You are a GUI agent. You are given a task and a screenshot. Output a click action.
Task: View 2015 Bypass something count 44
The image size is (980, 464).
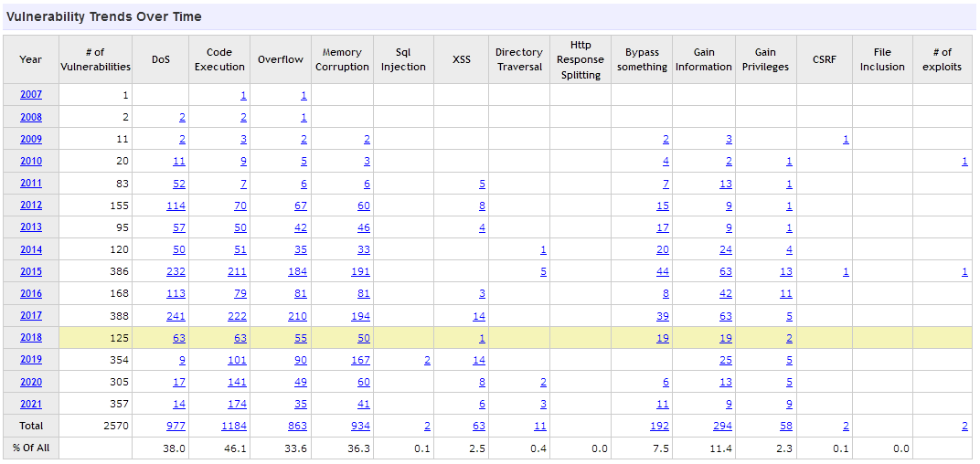(x=662, y=272)
